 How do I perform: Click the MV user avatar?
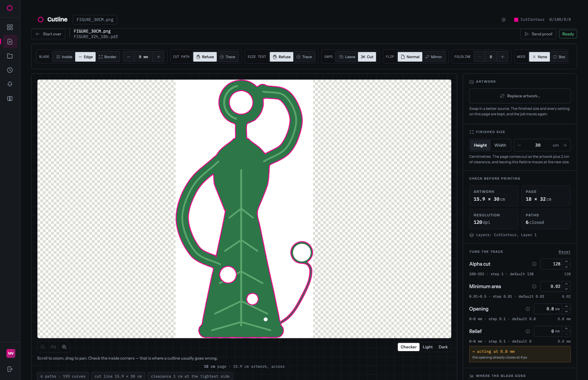(x=10, y=354)
